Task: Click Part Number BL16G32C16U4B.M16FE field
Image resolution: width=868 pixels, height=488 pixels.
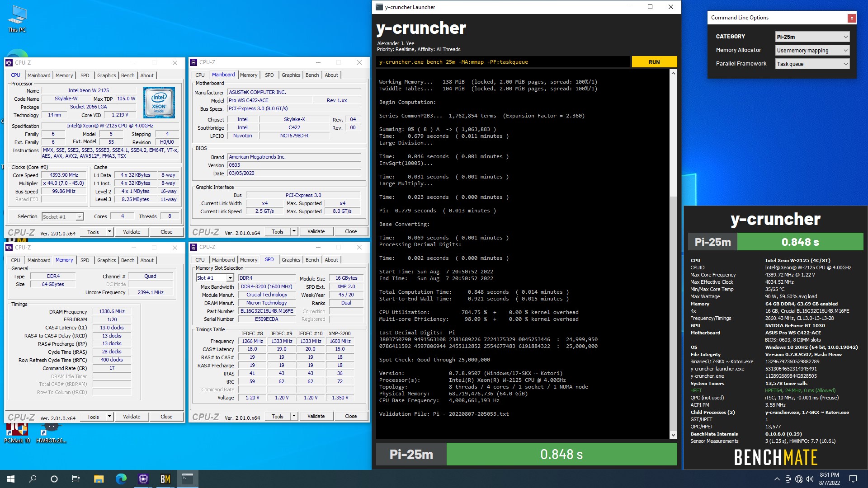Action: click(x=267, y=311)
